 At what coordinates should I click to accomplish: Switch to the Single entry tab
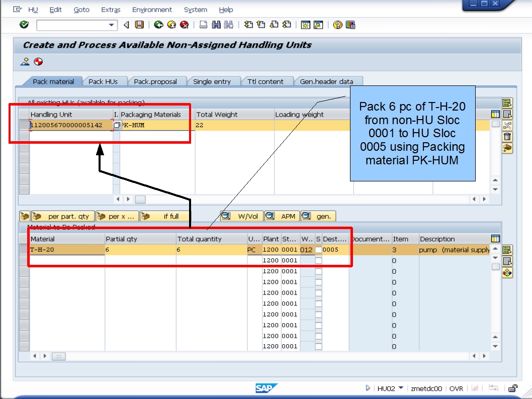[x=213, y=81]
